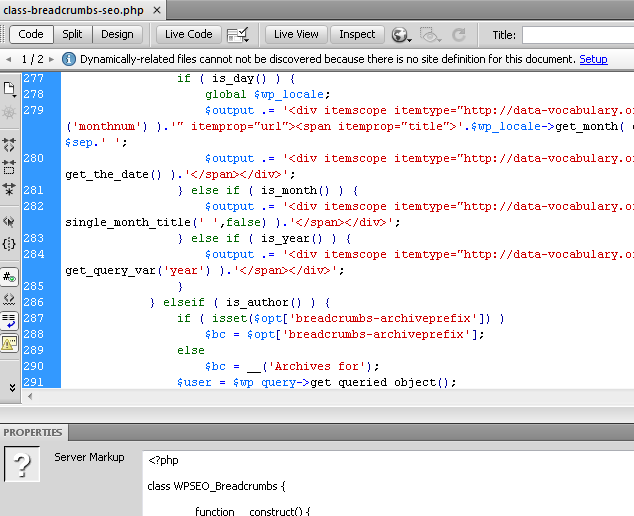Click 'is_year()' condition text
This screenshot has height=516, width=634.
click(x=291, y=239)
